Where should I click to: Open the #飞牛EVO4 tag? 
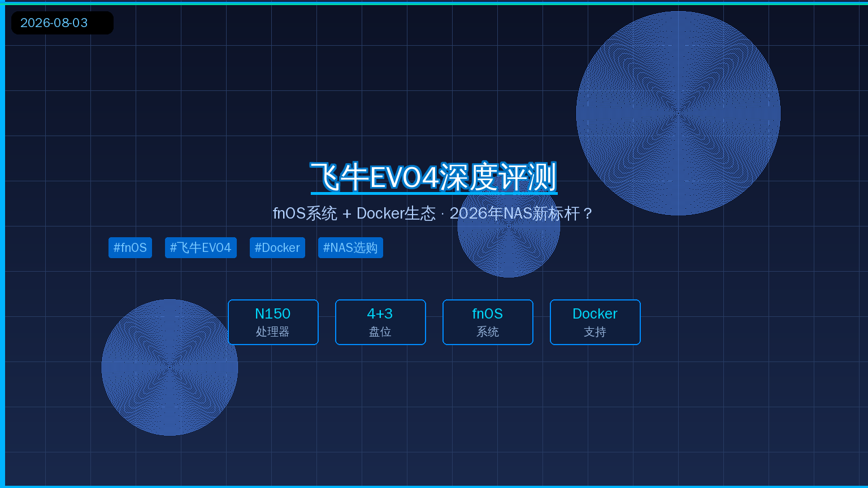coord(201,247)
